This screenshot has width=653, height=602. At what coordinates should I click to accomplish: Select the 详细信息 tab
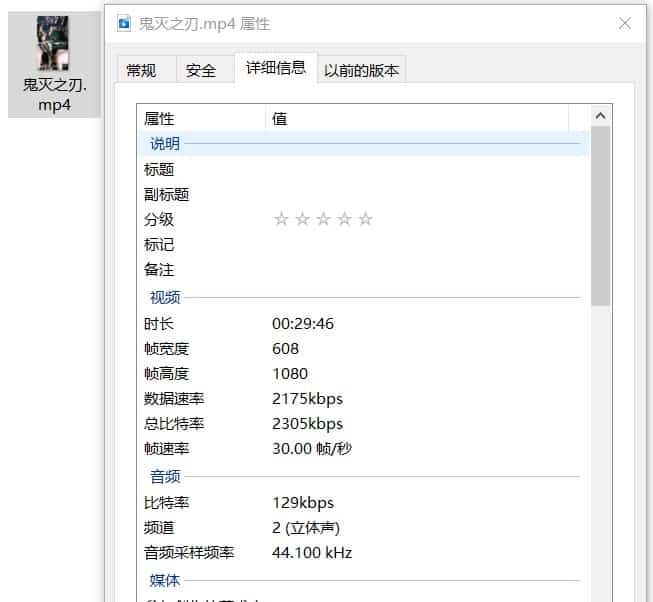tap(276, 68)
